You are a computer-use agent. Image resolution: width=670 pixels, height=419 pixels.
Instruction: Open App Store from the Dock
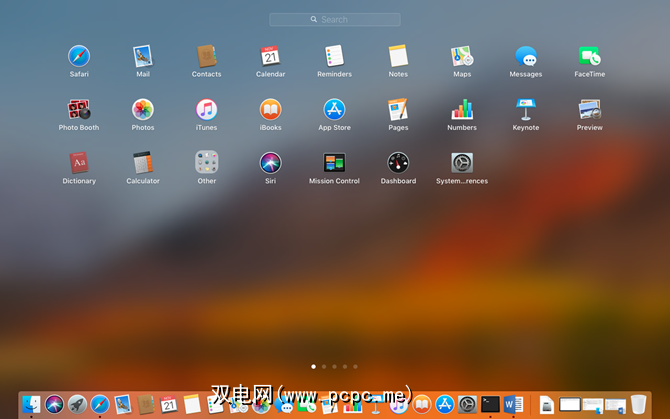445,404
